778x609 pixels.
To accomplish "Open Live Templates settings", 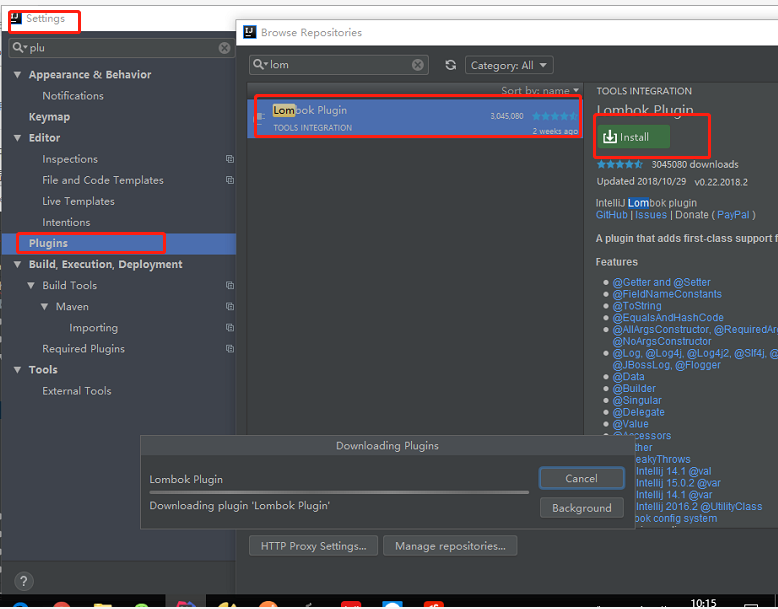I will pyautogui.click(x=78, y=202).
